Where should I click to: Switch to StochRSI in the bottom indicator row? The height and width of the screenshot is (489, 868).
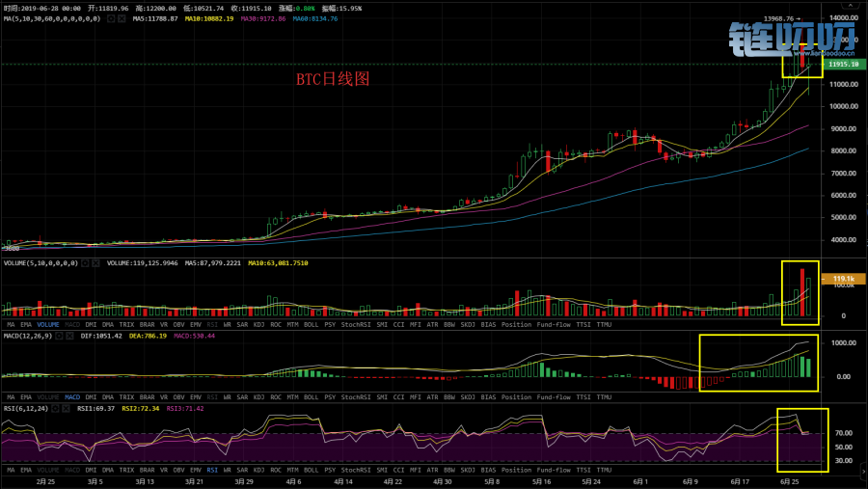tap(356, 470)
